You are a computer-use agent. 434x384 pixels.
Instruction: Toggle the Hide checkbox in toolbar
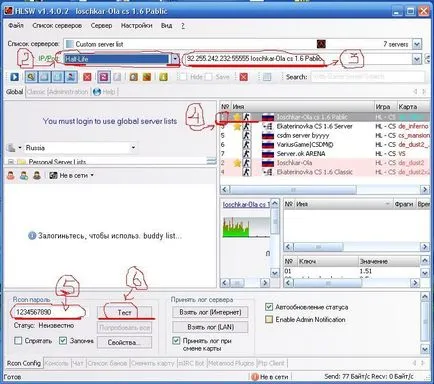[183, 77]
